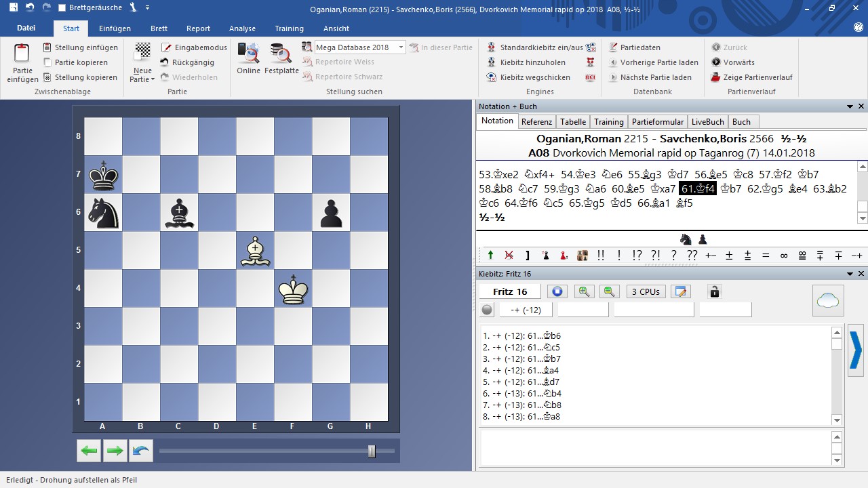Viewport: 868px width, 488px height.
Task: Expand the Neue Partie dropdown
Action: pos(143,79)
